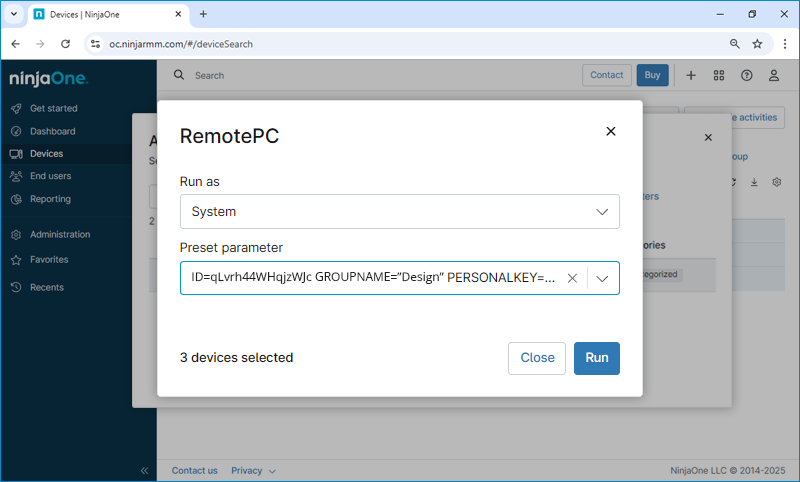Click the browser back arrow
Screen dimensions: 800x482
[15, 44]
